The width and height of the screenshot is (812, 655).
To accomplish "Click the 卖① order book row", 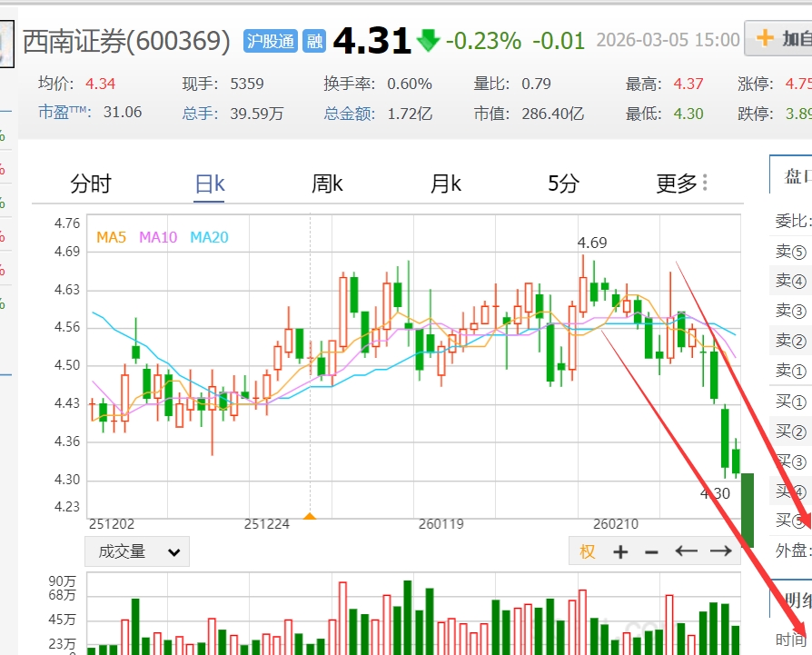I will (x=790, y=371).
